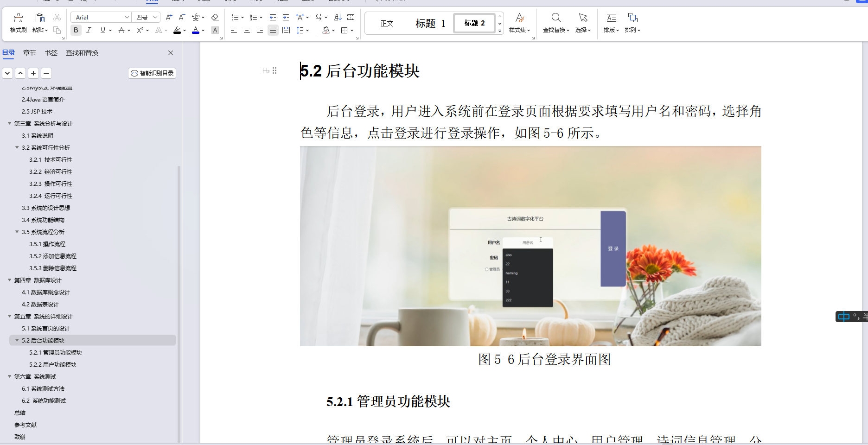Viewport: 868px width, 445px height.
Task: Select the 标题 2 style
Action: pyautogui.click(x=474, y=23)
